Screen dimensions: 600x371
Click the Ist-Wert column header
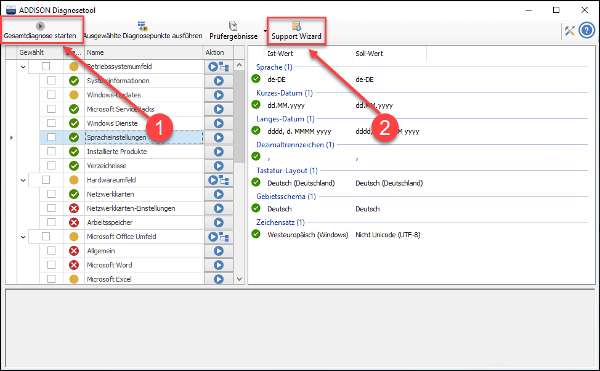click(308, 54)
